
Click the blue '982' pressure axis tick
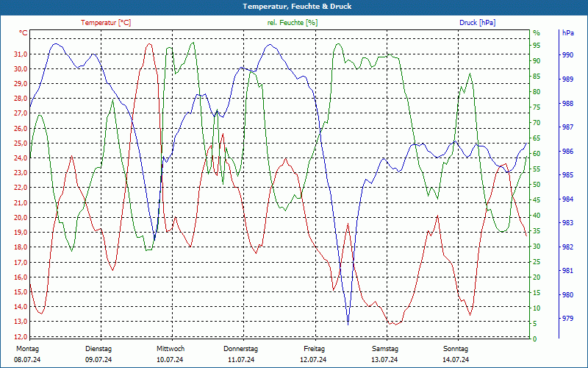(568, 247)
